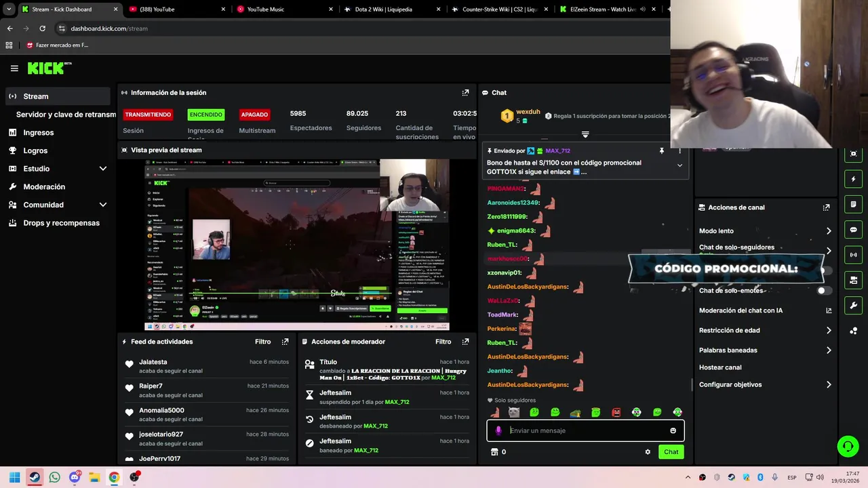
Task: Click Filtro in Feed de actividades
Action: [x=262, y=342]
